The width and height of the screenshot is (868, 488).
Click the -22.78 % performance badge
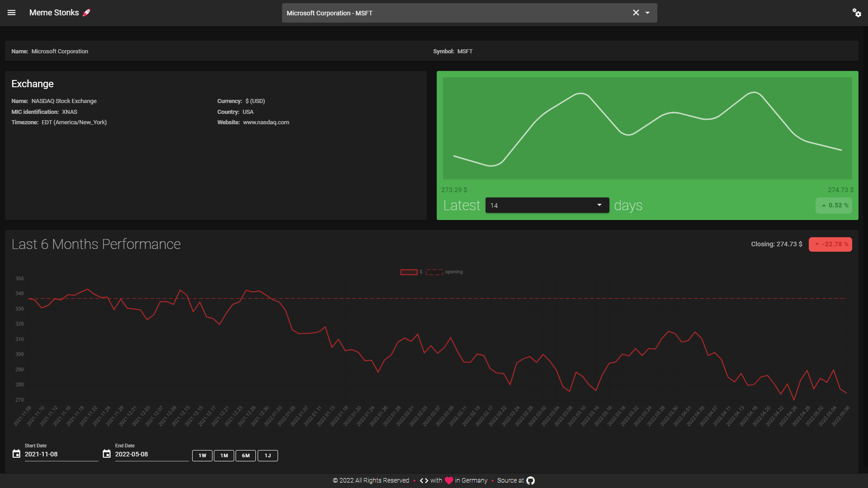click(830, 244)
